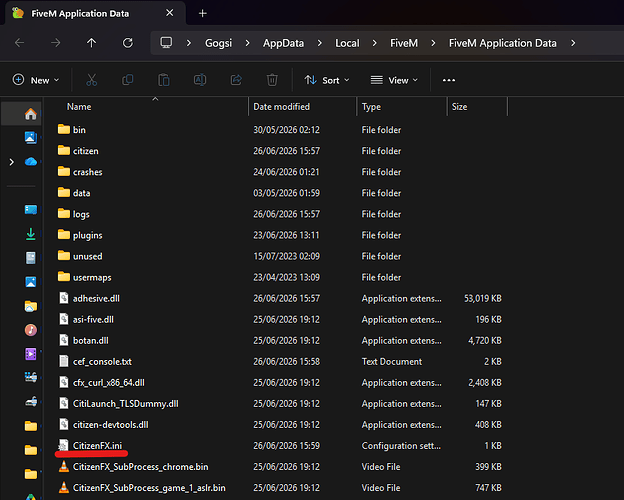Screen dimensions: 624x500
Task: Open the Sort dropdown menu
Action: (x=327, y=80)
